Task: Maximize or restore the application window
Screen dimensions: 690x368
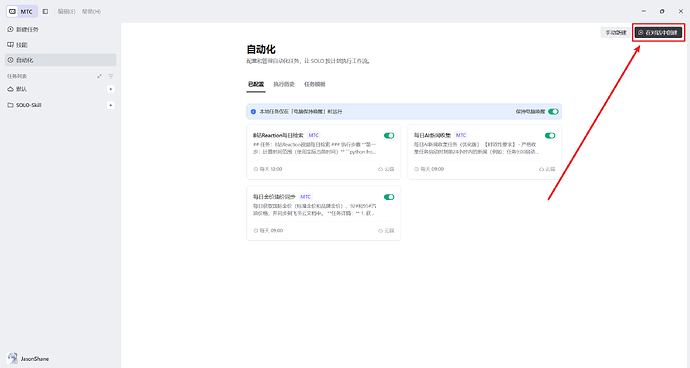Action: pos(662,11)
